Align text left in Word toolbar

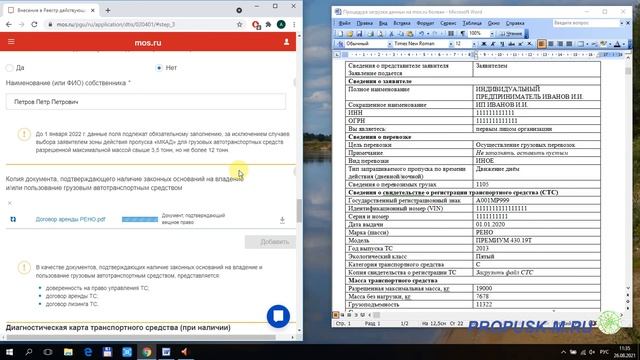[542, 44]
